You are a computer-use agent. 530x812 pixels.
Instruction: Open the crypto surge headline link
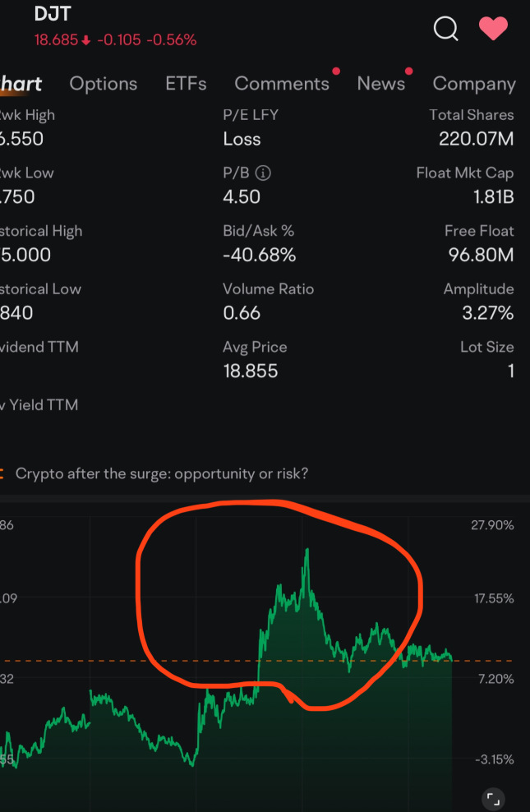click(x=162, y=474)
